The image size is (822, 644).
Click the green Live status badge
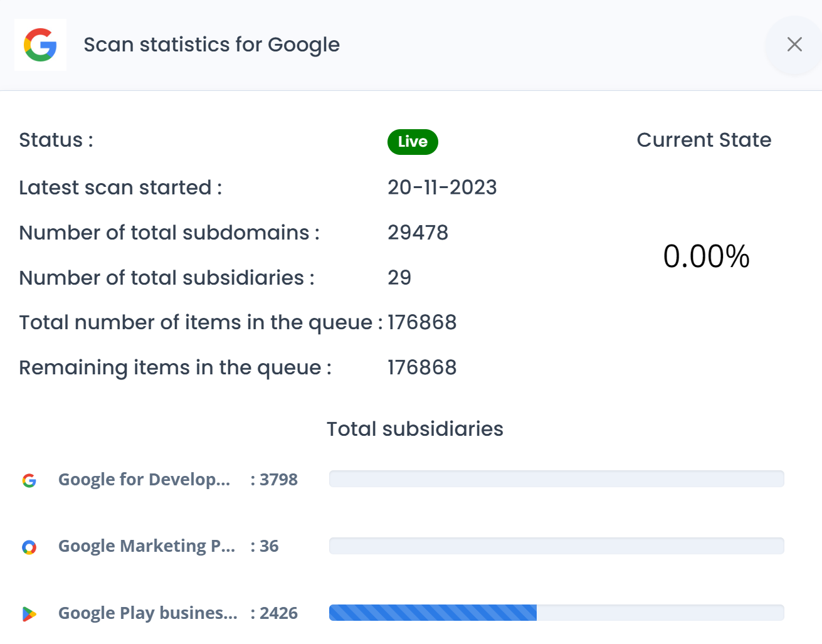pyautogui.click(x=413, y=142)
